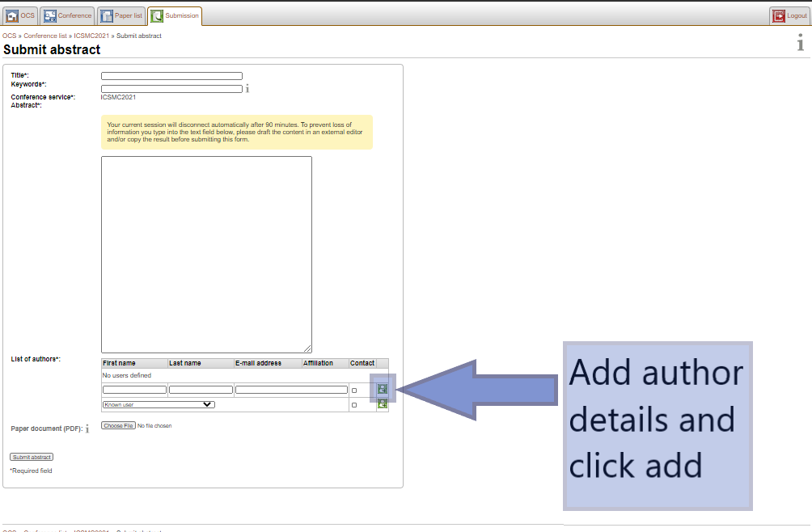This screenshot has height=532, width=812.
Task: Click the author E-mail address field
Action: click(x=291, y=390)
